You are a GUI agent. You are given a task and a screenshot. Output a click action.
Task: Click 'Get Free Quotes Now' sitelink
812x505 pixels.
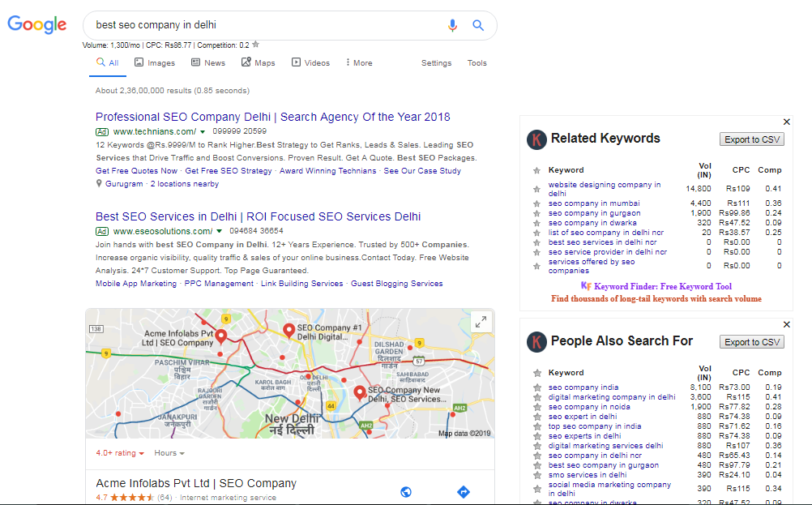[136, 171]
